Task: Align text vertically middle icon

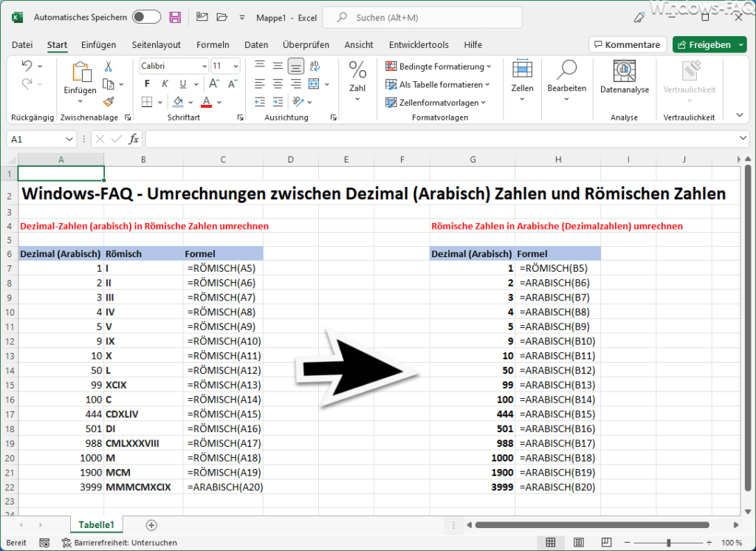Action: pos(278,66)
